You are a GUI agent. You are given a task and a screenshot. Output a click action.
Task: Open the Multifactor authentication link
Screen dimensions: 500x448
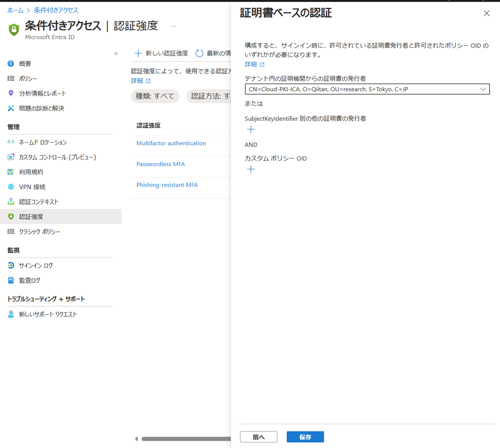coord(171,143)
